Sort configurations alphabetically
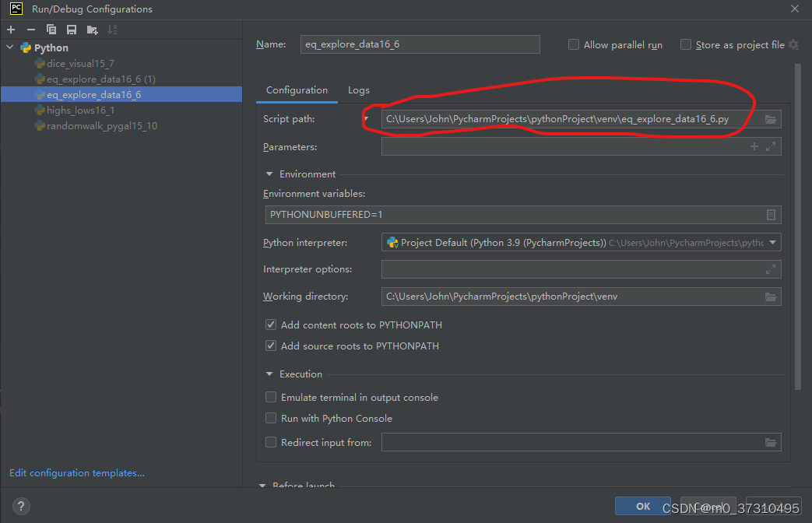 [111, 30]
